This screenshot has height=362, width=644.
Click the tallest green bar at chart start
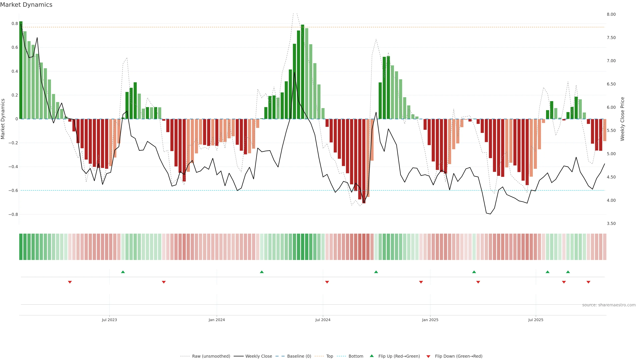point(21,70)
